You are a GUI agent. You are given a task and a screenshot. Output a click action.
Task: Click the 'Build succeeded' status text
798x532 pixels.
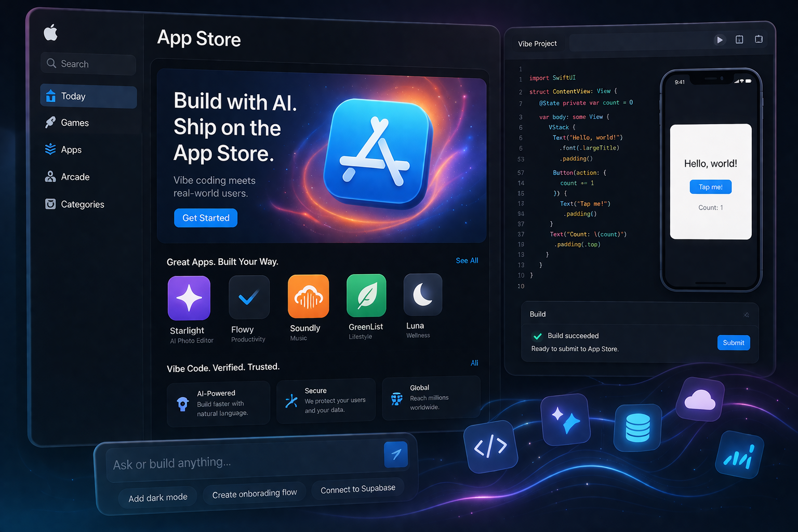pyautogui.click(x=573, y=336)
